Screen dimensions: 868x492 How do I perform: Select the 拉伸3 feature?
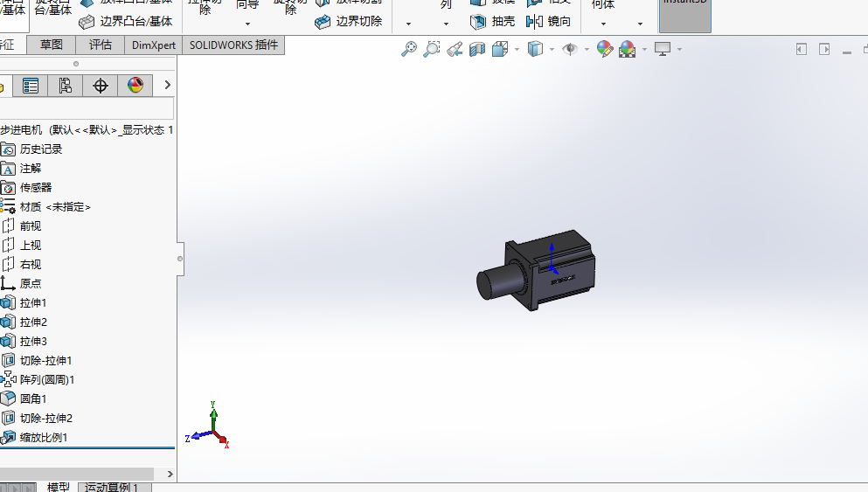(24, 341)
